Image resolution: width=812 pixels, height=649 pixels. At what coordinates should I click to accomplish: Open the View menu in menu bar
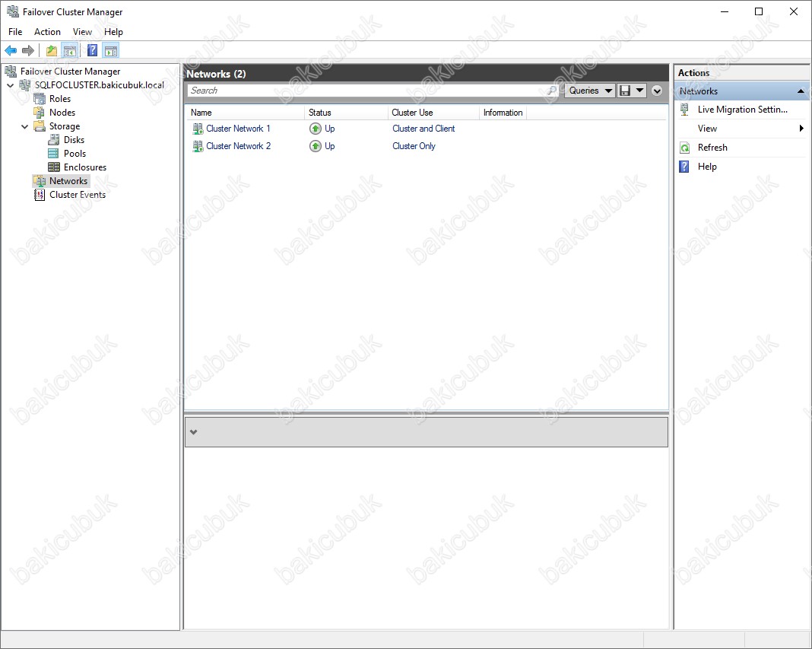point(82,32)
